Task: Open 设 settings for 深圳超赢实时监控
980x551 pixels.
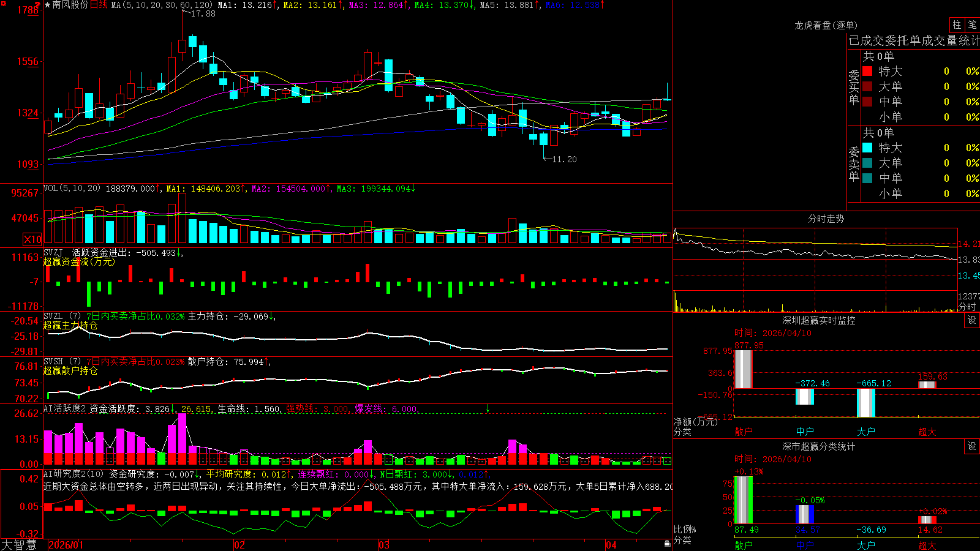Action: click(972, 320)
